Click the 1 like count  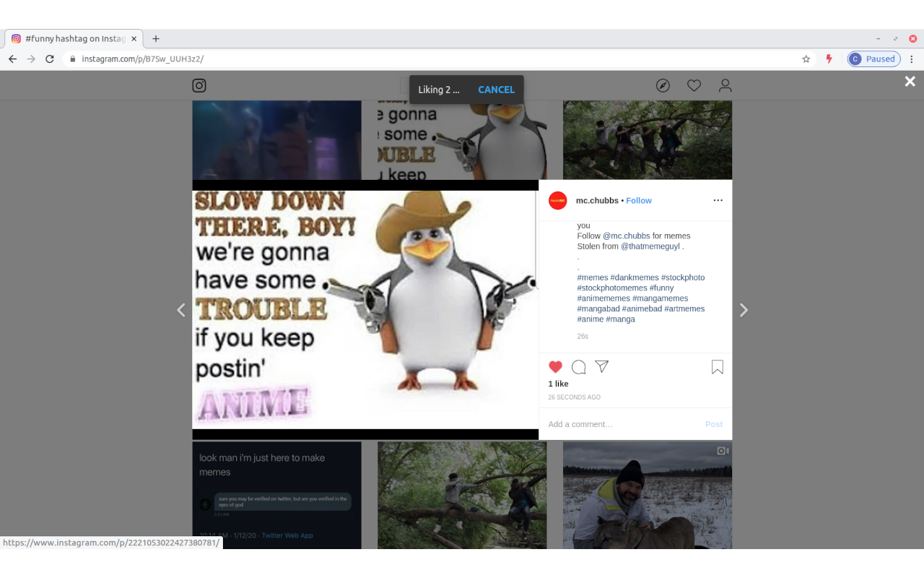[558, 384]
